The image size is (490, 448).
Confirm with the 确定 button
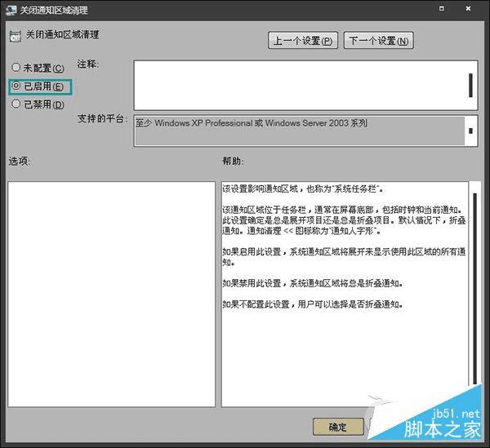[x=338, y=427]
